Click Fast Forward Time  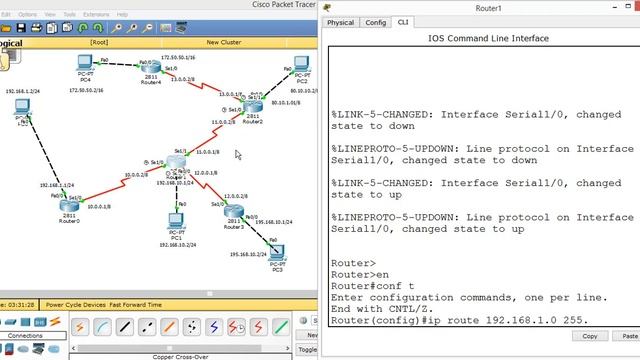[x=136, y=305]
